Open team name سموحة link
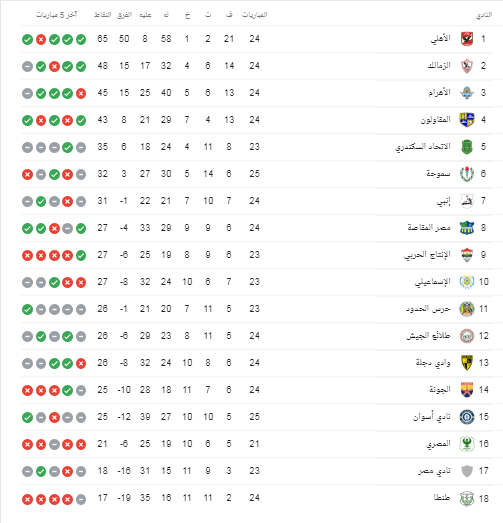503x523 pixels. [x=438, y=173]
